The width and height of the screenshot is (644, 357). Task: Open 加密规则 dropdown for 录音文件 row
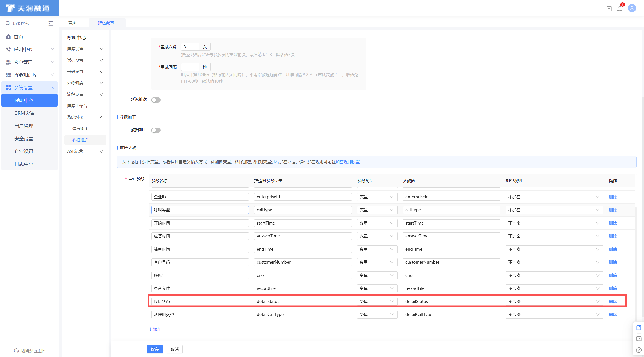[554, 288]
